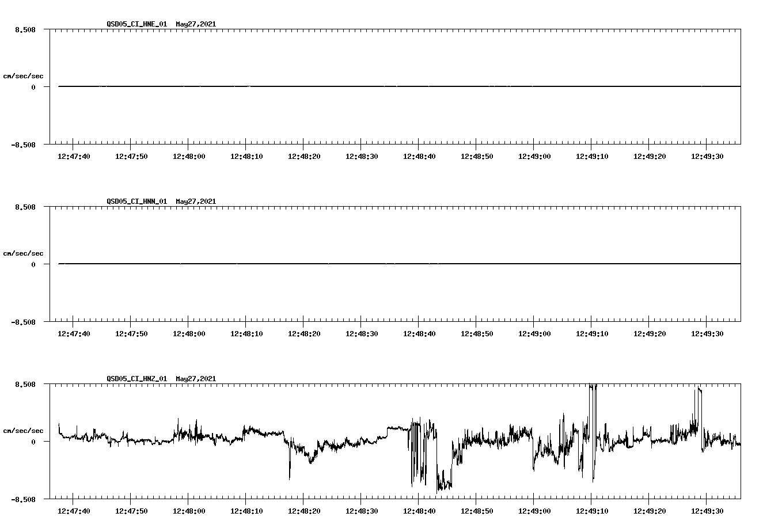782x532 pixels.
Task: Click the flat HNN waveform trace
Action: coord(346,264)
